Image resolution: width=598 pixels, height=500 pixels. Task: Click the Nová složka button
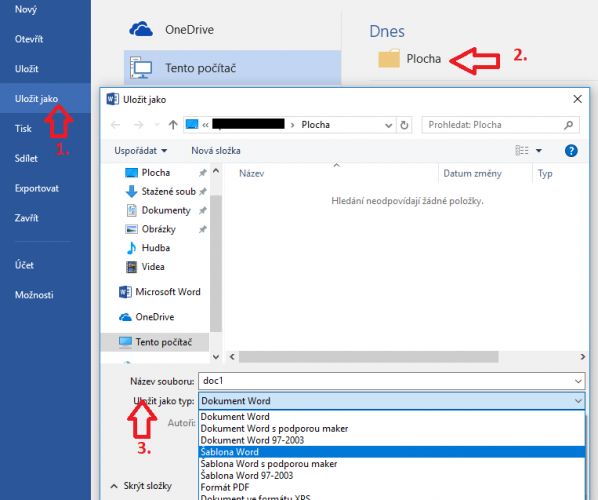coord(216,151)
